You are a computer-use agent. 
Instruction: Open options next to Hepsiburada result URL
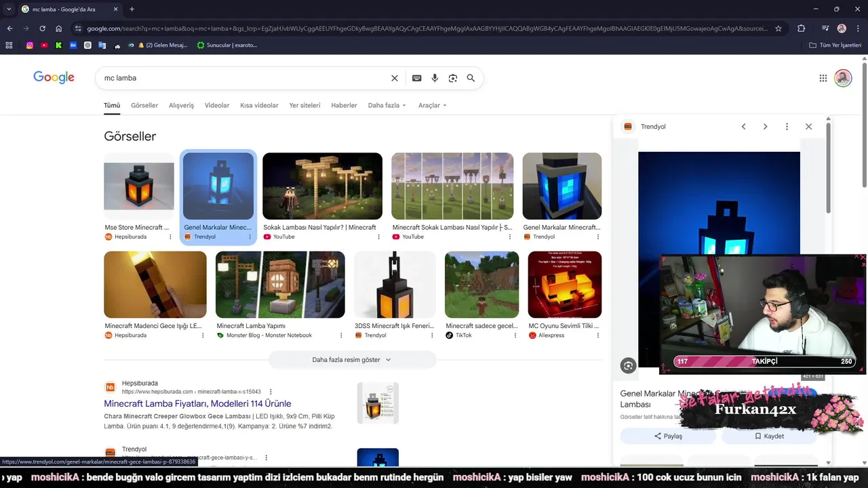tap(271, 392)
